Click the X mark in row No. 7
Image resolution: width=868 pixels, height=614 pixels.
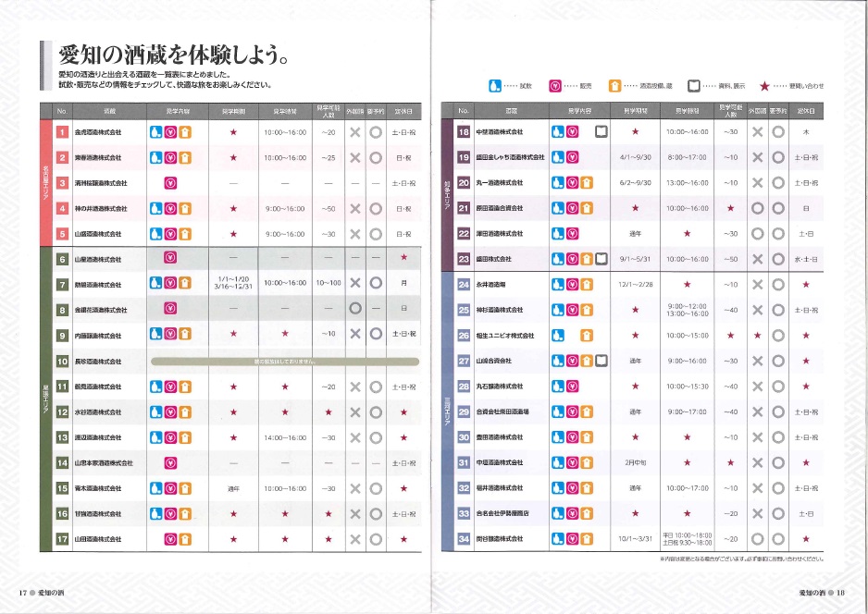click(x=355, y=283)
